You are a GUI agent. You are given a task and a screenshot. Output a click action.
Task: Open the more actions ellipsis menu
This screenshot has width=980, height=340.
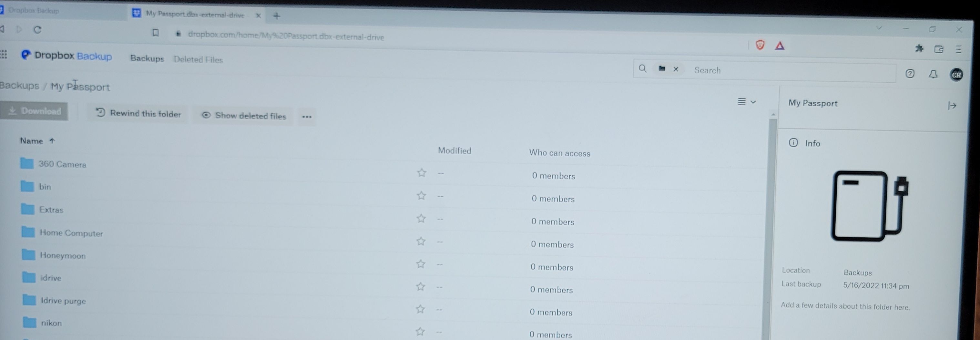[x=307, y=117]
